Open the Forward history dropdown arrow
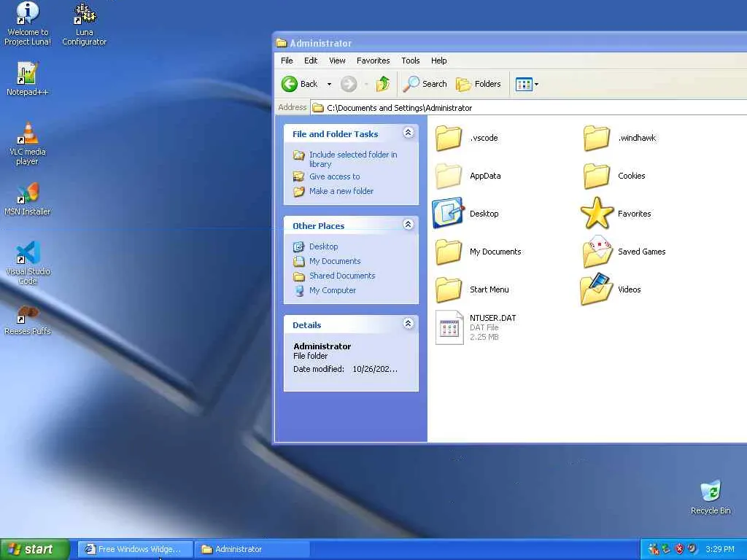The width and height of the screenshot is (747, 560). tap(366, 85)
